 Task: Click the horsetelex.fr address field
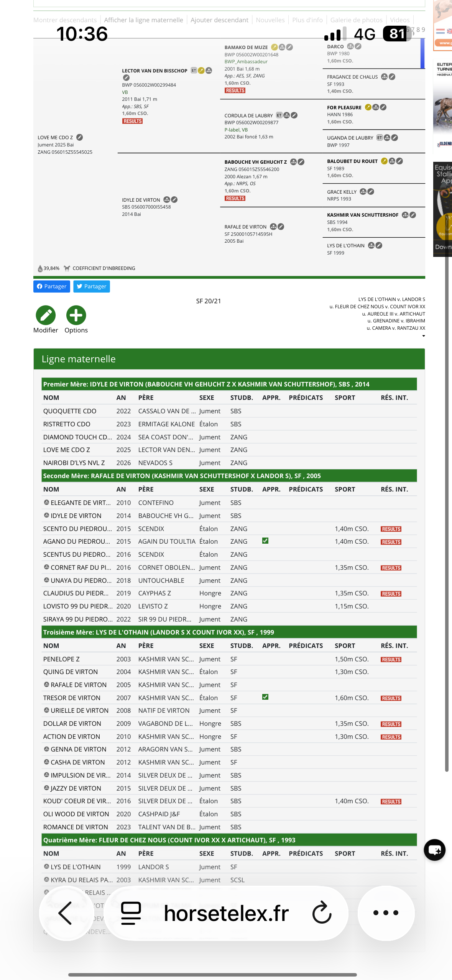(x=226, y=913)
